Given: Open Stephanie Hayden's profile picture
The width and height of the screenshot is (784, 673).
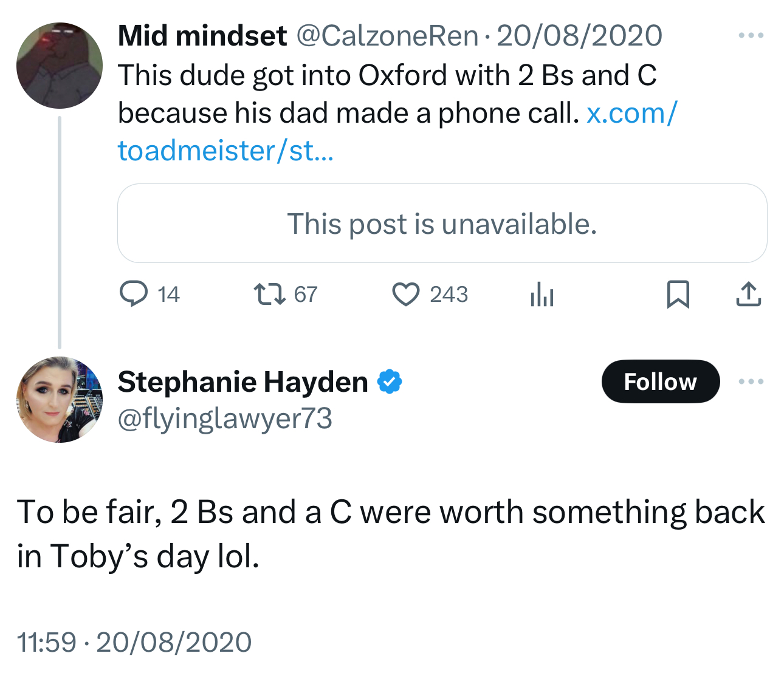Looking at the screenshot, I should (60, 400).
